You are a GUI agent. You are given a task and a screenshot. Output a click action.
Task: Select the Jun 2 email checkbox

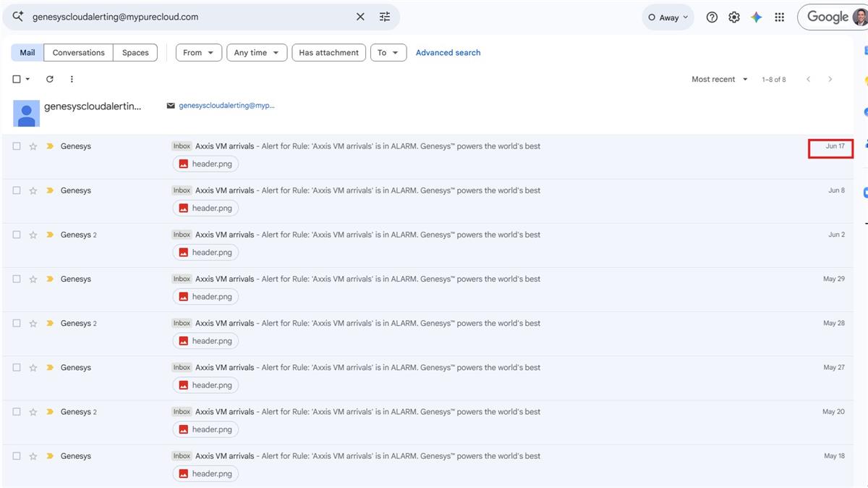pyautogui.click(x=17, y=235)
